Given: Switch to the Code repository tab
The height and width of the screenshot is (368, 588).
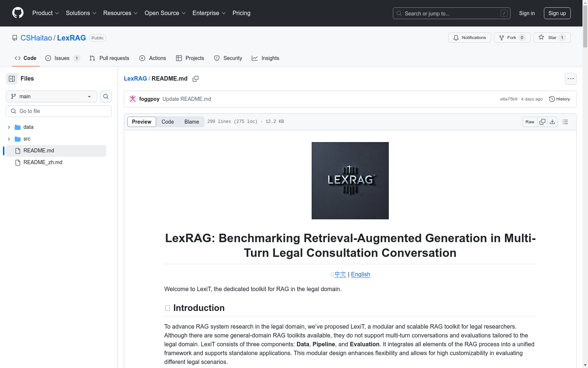Looking at the screenshot, I should (x=26, y=58).
